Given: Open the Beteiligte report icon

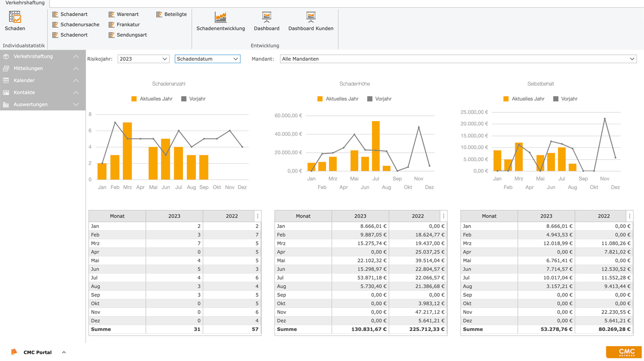Looking at the screenshot, I should point(159,14).
